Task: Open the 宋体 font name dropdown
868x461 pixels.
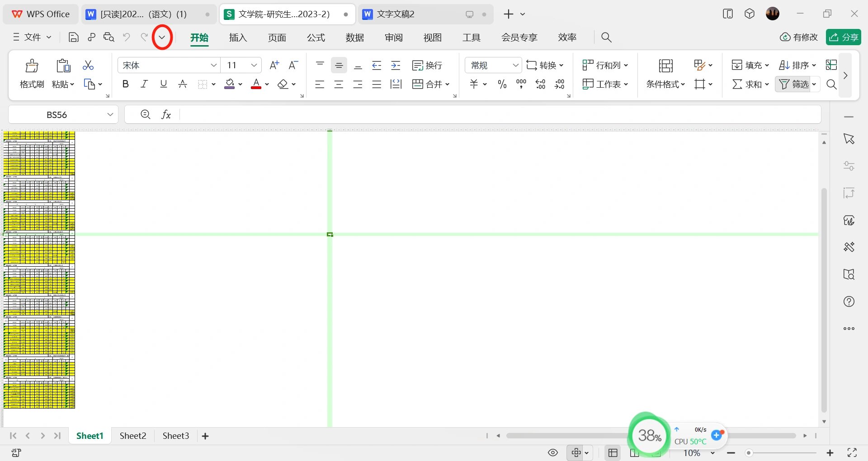Action: pyautogui.click(x=214, y=66)
